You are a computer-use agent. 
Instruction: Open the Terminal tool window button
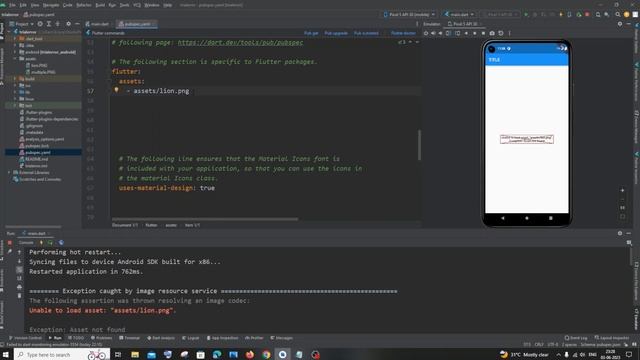click(x=129, y=338)
